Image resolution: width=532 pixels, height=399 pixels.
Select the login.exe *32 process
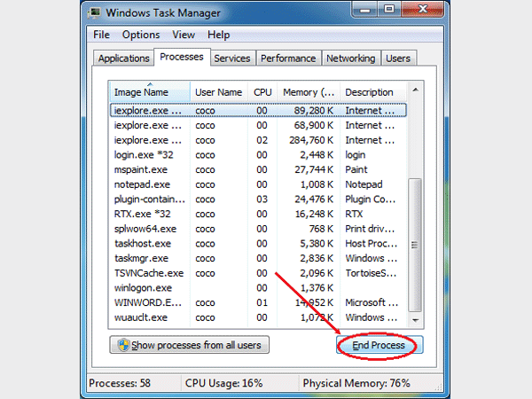point(258,155)
